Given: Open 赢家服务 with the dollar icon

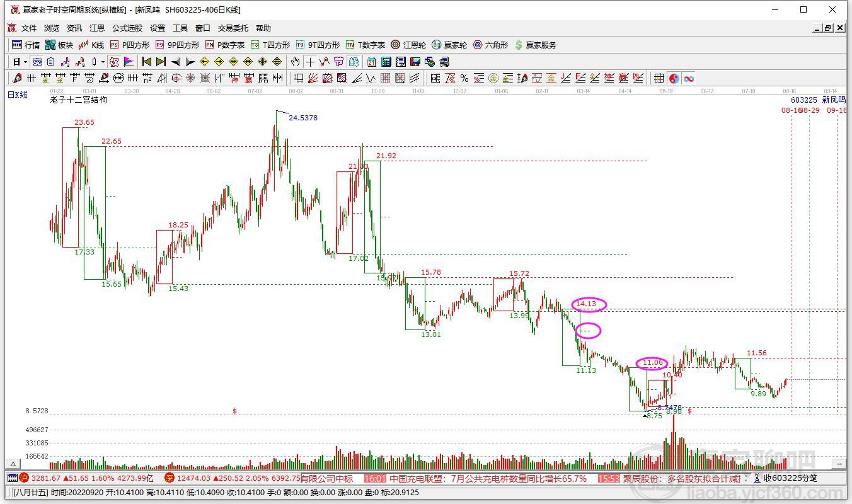Looking at the screenshot, I should coord(536,45).
